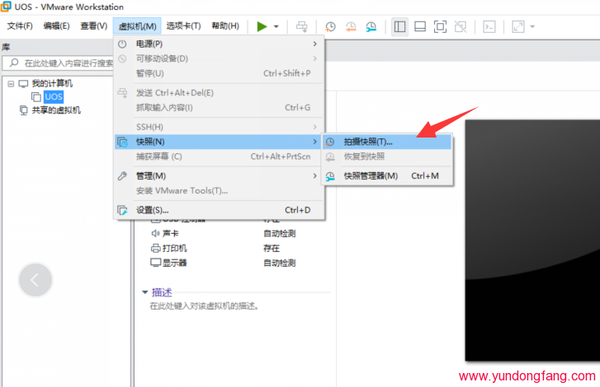
Task: Open the 查看(V) menu
Action: pos(94,26)
